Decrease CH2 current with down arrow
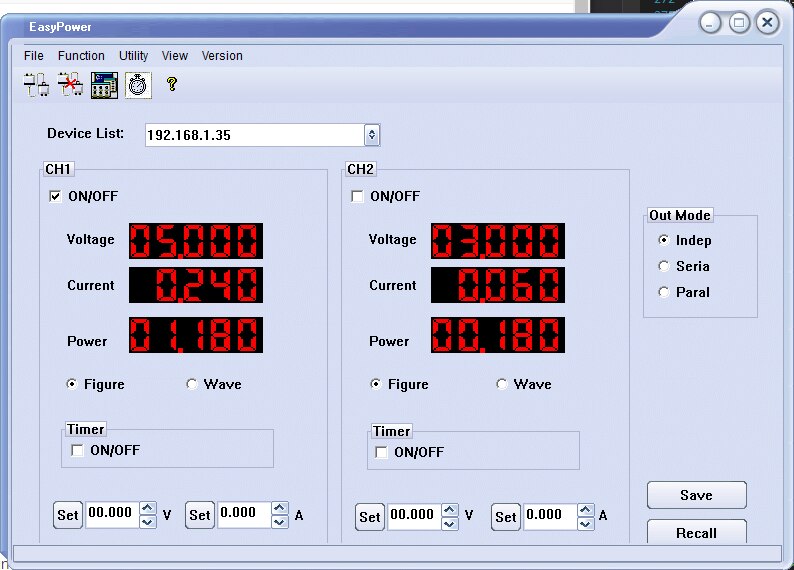The height and width of the screenshot is (570, 794). 585,524
